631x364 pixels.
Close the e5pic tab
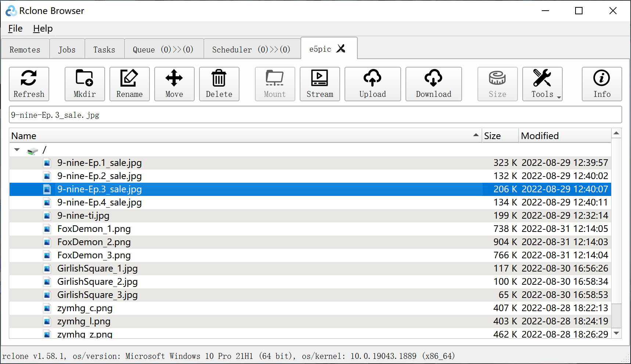coord(341,49)
